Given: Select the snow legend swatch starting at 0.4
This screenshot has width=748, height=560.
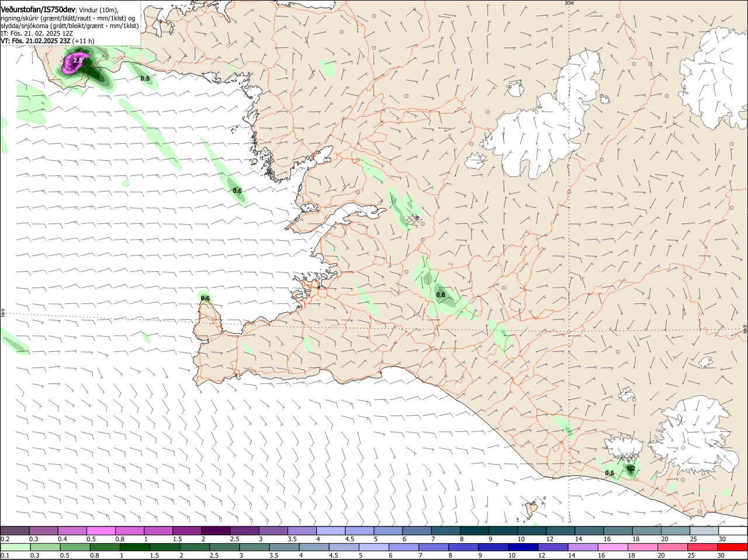Looking at the screenshot, I should click(x=72, y=530).
